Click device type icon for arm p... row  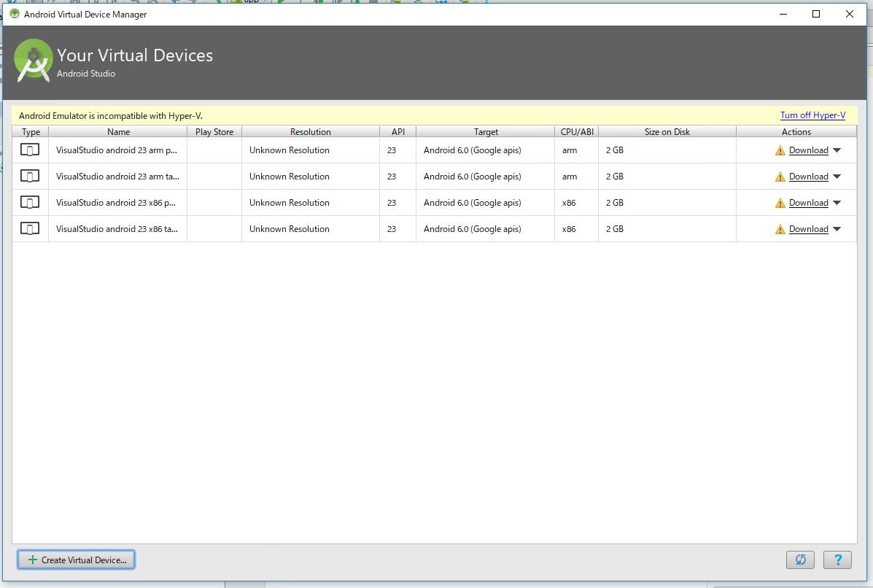[30, 150]
